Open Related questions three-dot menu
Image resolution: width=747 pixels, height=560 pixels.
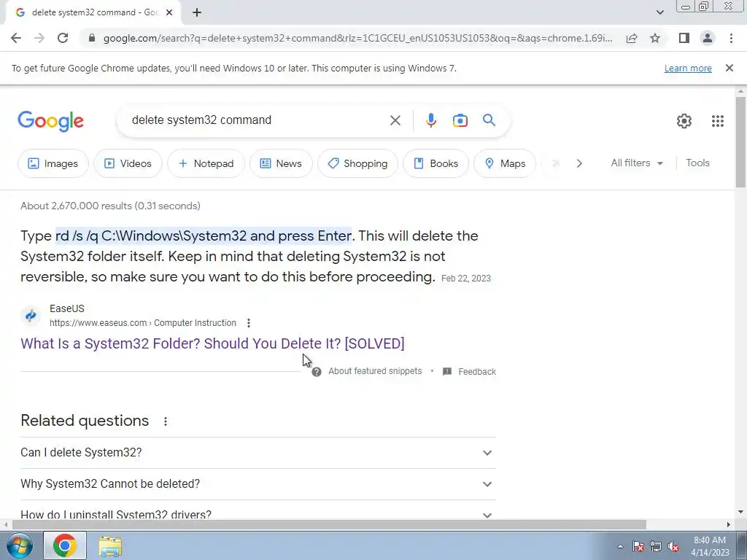coord(166,421)
